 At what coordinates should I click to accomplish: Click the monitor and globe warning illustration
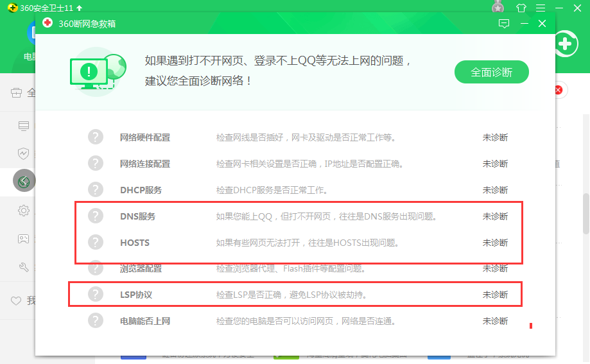click(x=98, y=71)
